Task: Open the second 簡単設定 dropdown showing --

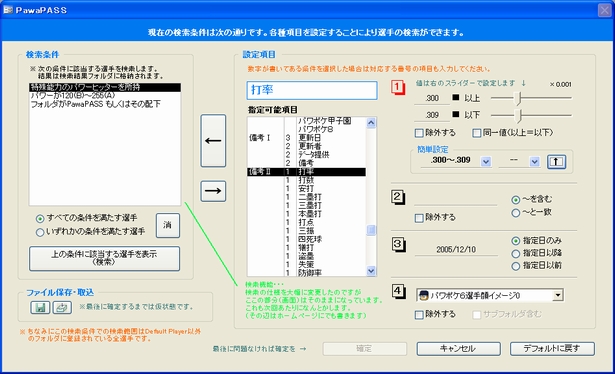Action: point(534,162)
